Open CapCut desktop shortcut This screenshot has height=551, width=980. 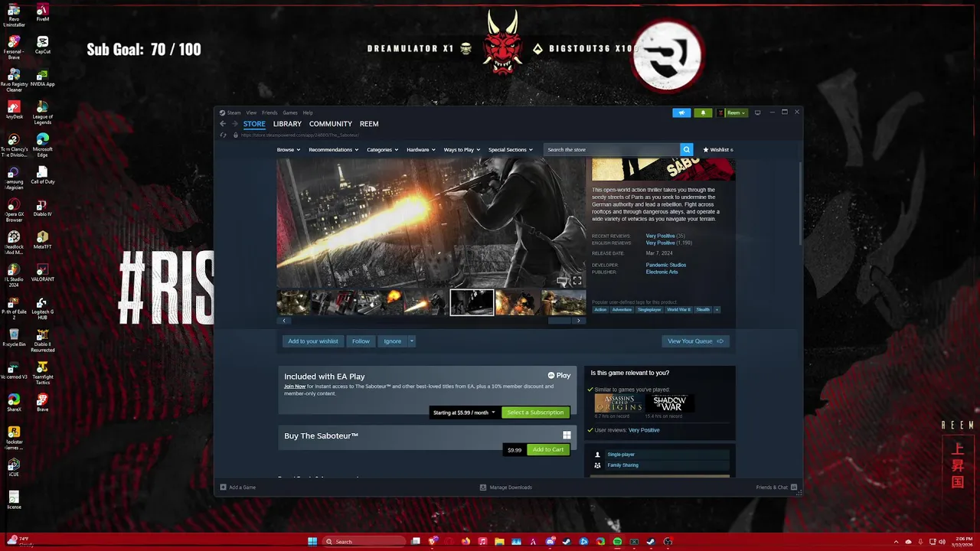(43, 45)
